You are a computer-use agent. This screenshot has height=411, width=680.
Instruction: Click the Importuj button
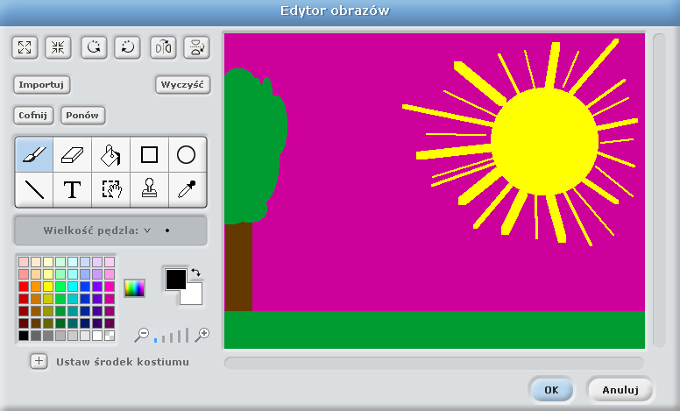(x=42, y=85)
